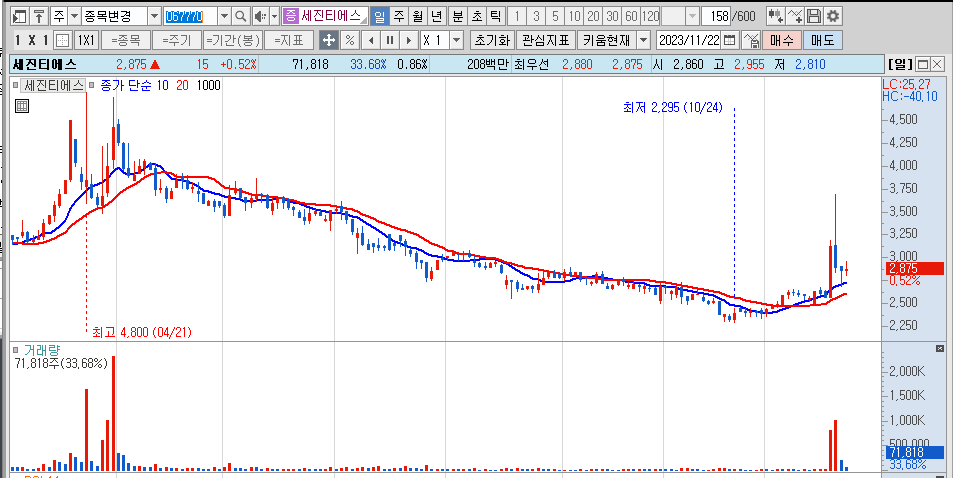Viewport: 953px width, 478px height.
Task: Toggle the =주기 sync button
Action: (176, 41)
